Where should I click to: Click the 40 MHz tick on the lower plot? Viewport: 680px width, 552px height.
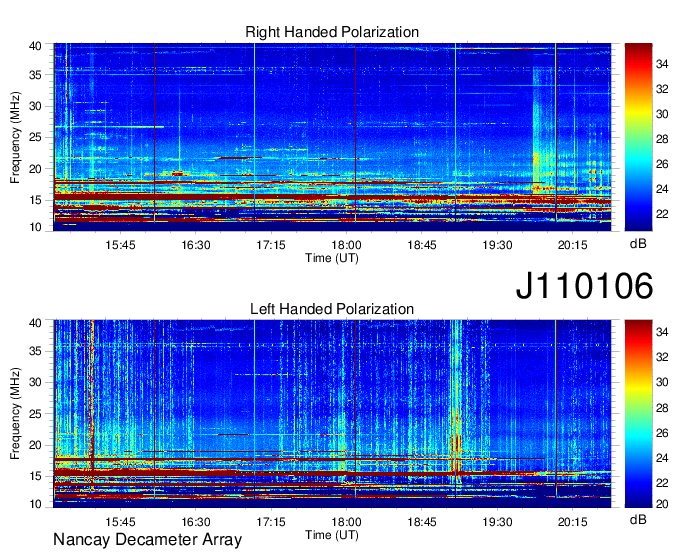(36, 323)
